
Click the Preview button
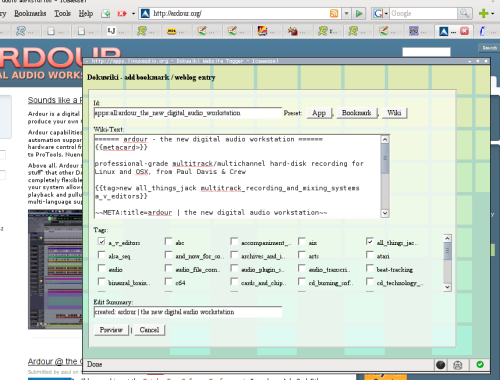[111, 330]
